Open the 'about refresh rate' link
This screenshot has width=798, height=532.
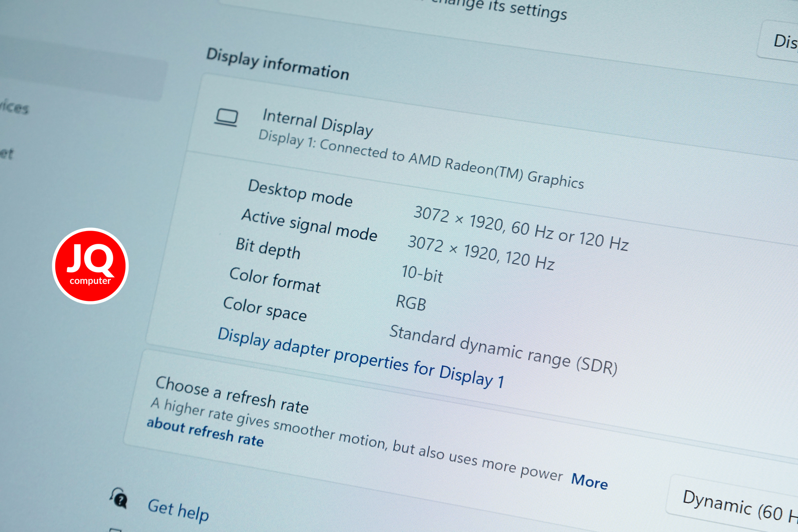pos(205,432)
